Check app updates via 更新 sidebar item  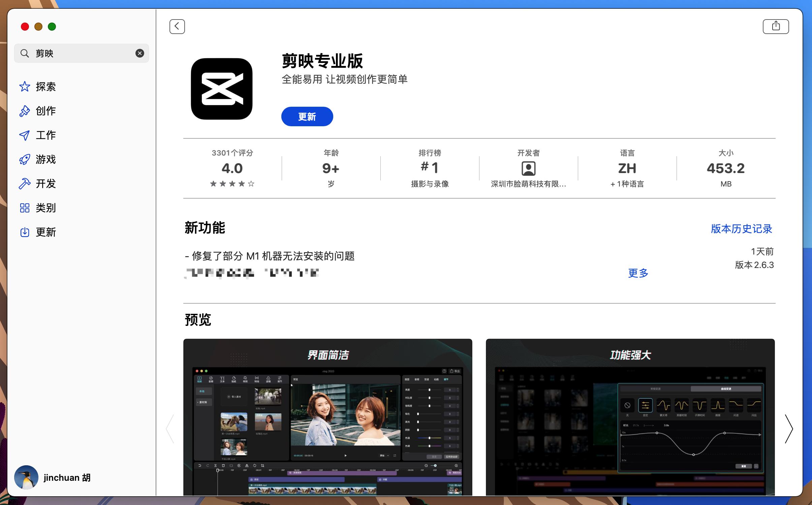pyautogui.click(x=45, y=232)
